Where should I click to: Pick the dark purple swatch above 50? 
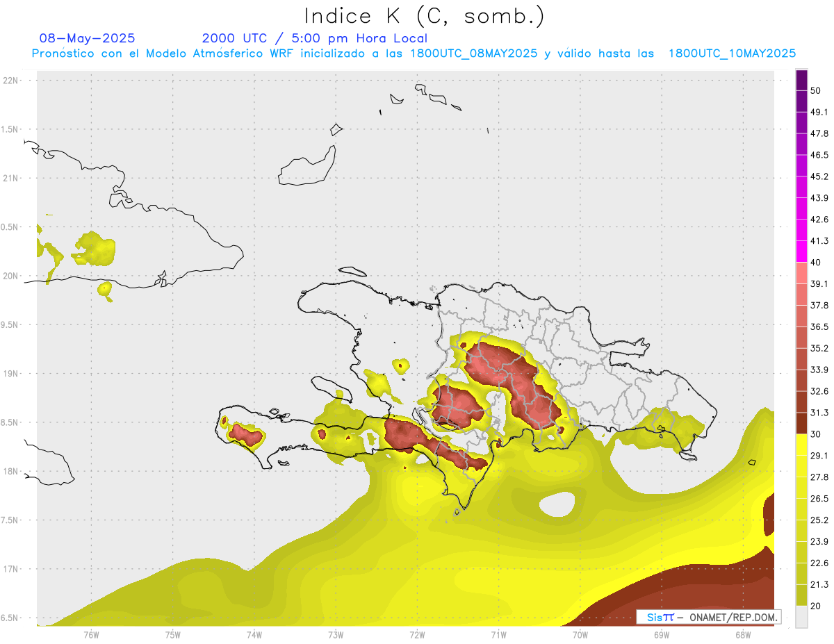(x=801, y=80)
